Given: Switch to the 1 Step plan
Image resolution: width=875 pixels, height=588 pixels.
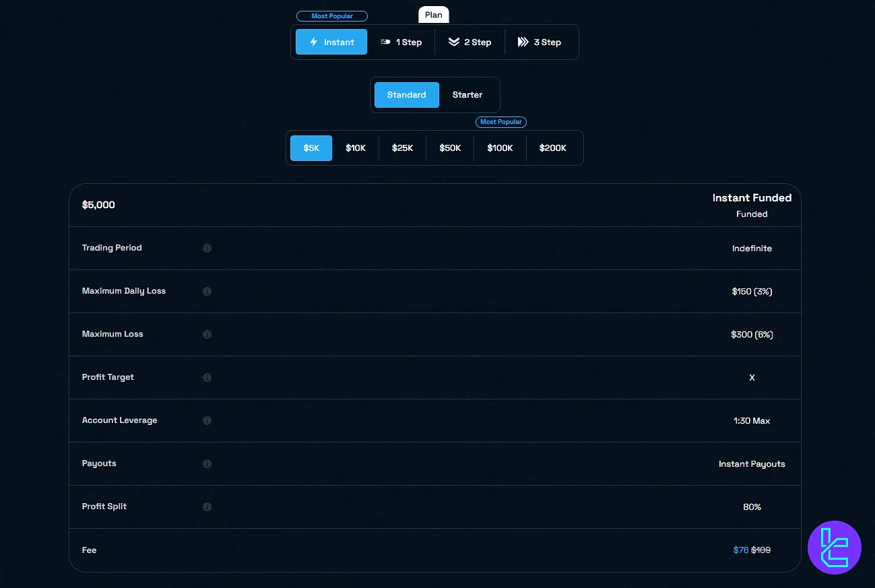Looking at the screenshot, I should pos(401,42).
